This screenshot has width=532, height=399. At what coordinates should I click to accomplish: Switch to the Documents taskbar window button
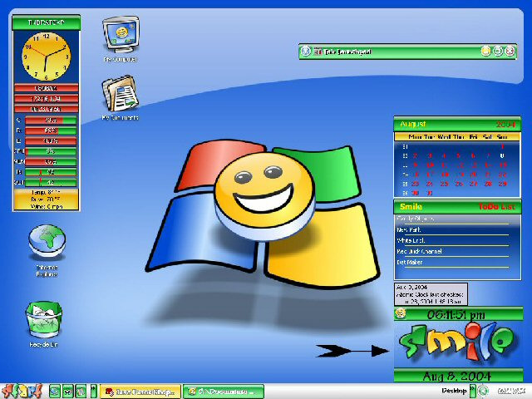224,392
